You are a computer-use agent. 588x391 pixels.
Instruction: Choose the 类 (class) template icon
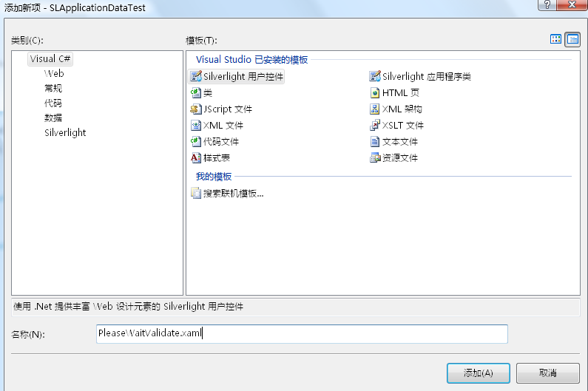tap(196, 92)
